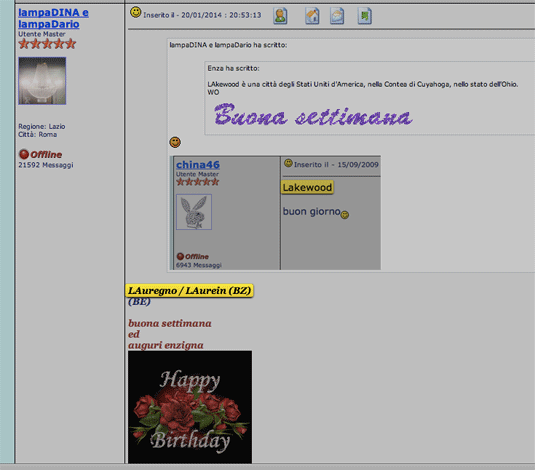This screenshot has height=470, width=535.
Task: Click the homepage house icon
Action: point(312,16)
